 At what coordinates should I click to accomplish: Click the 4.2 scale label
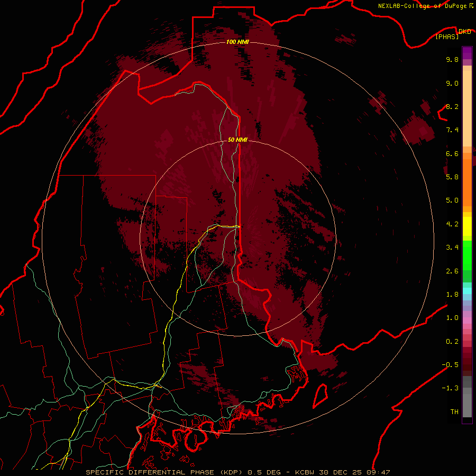(x=452, y=224)
